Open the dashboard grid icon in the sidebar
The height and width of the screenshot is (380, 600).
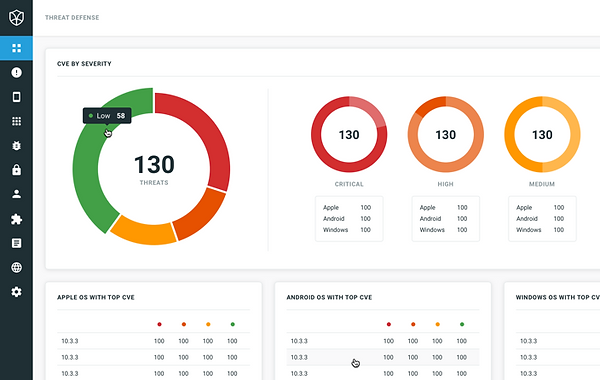point(16,48)
